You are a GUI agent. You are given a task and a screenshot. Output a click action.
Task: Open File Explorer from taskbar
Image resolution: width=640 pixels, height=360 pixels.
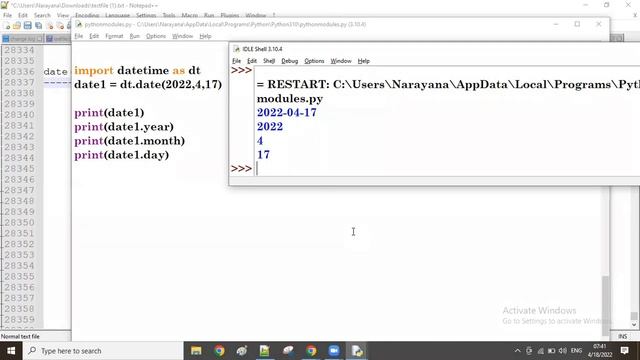[x=196, y=351]
